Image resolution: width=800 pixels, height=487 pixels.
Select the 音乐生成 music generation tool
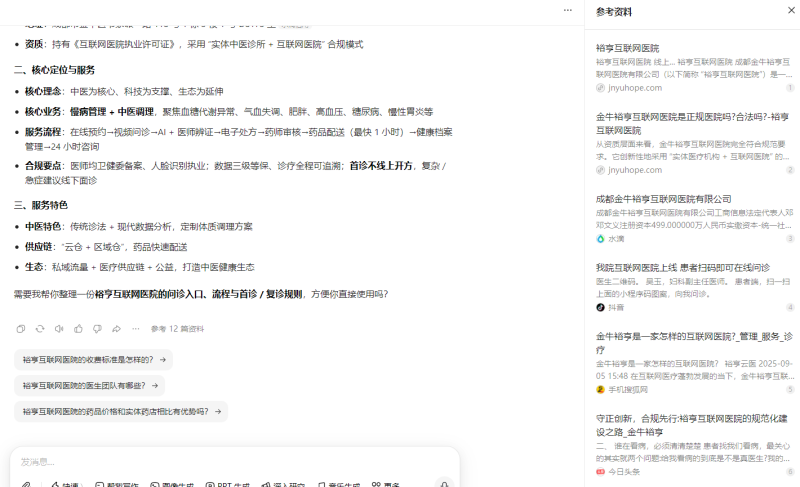coord(339,484)
